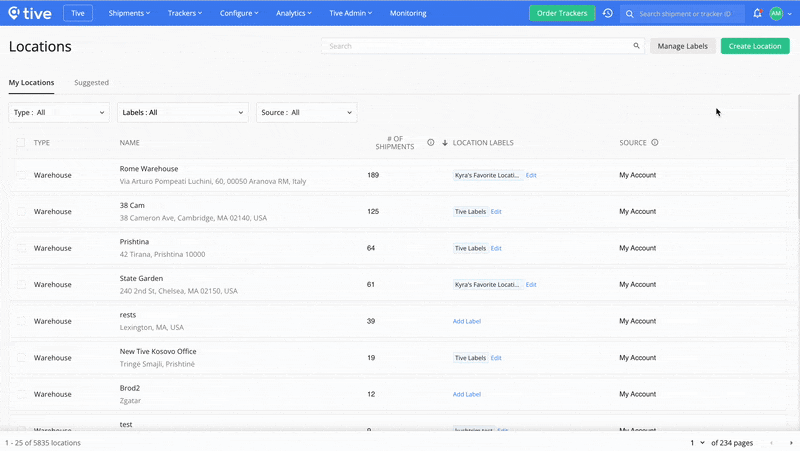Open the New Tive Kosovo Office location
Image resolution: width=800 pixels, height=451 pixels.
pyautogui.click(x=158, y=351)
